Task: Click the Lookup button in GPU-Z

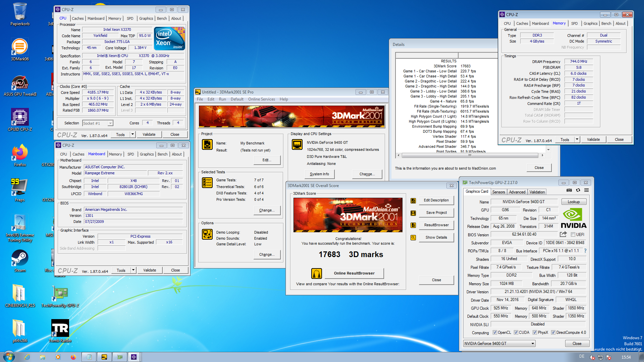Action: point(574,202)
